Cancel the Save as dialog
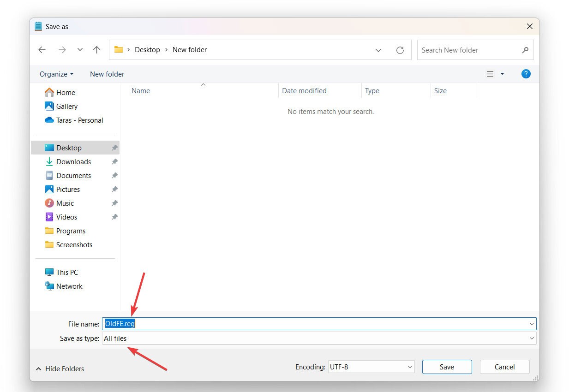The width and height of the screenshot is (569, 392). click(x=504, y=367)
